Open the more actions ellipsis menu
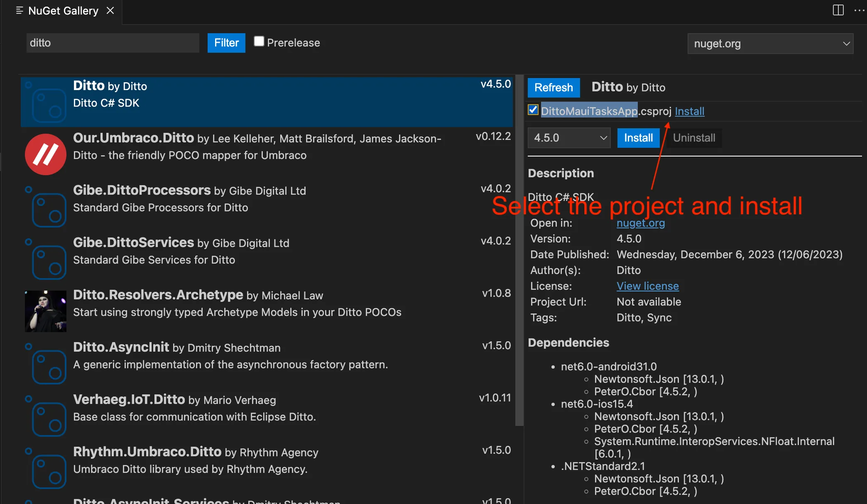Viewport: 867px width, 504px height. pos(859,10)
